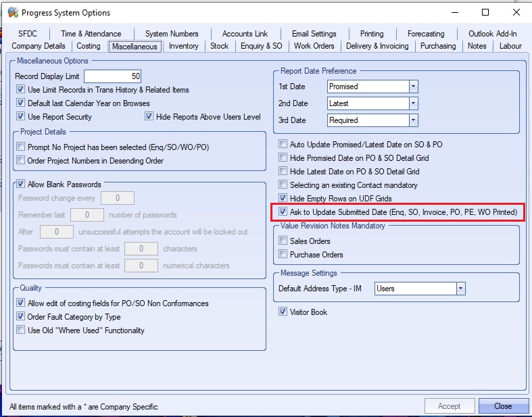Toggle Use Report Security checkbox
Image resolution: width=532 pixels, height=417 pixels.
pyautogui.click(x=21, y=117)
